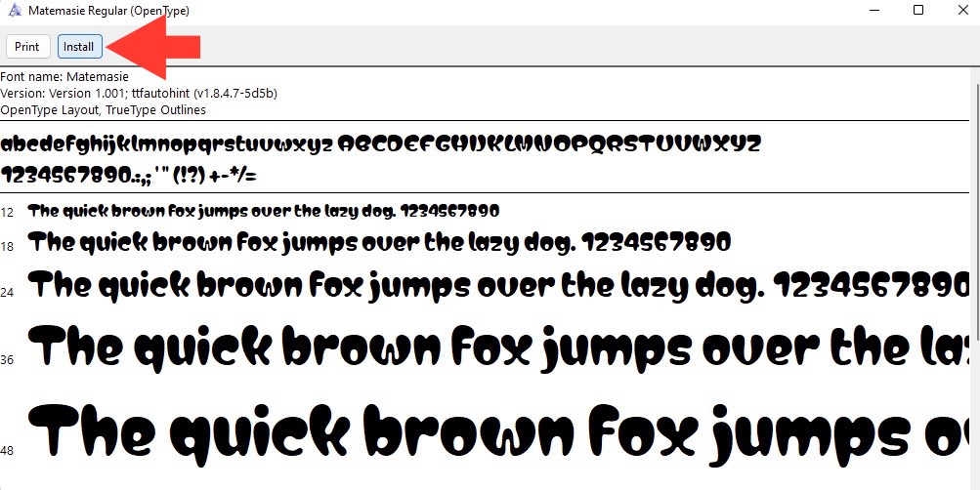Click the 18-point quick brown fox sample
The width and height of the screenshot is (980, 490).
[x=379, y=243]
